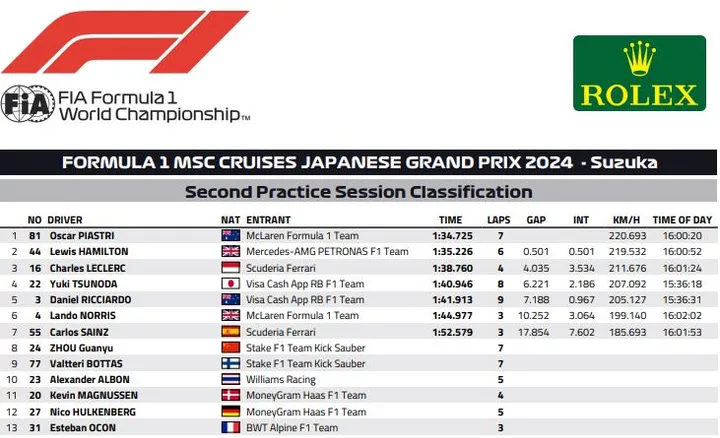
Task: Click the TIME column header
Action: click(450, 220)
